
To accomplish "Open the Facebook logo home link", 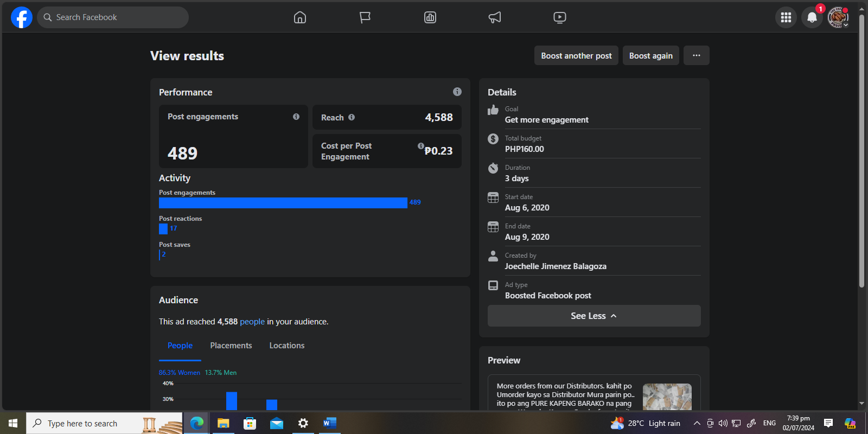I will (x=22, y=17).
